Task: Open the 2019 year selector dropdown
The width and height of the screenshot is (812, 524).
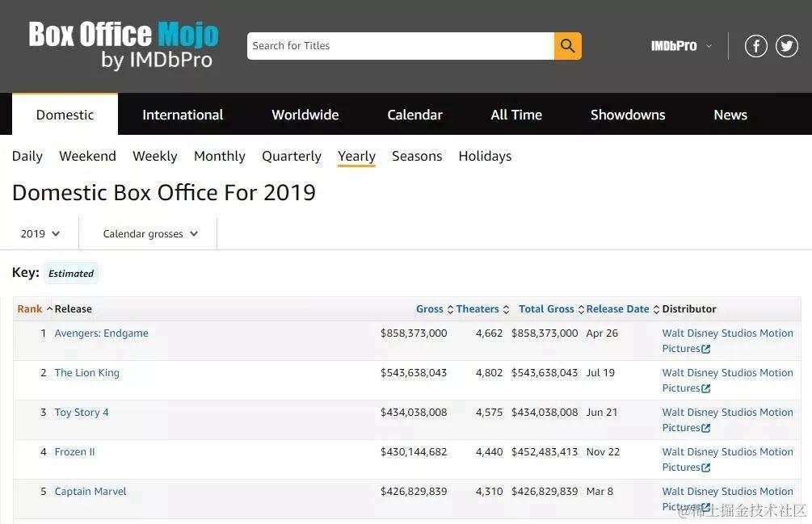Action: 40,234
